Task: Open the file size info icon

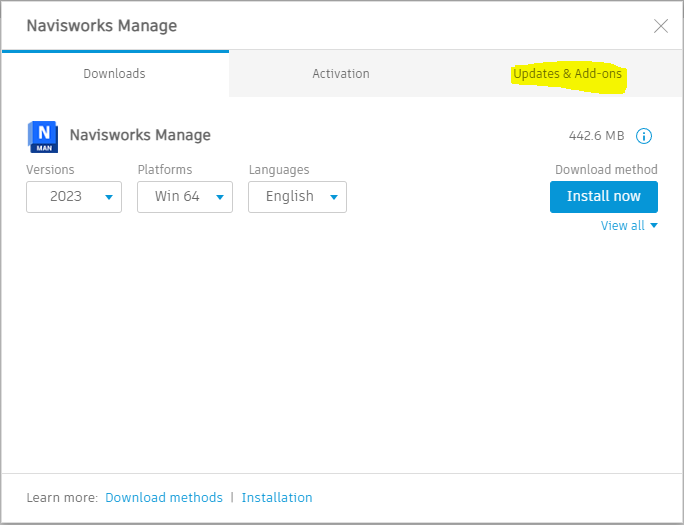Action: coord(644,136)
